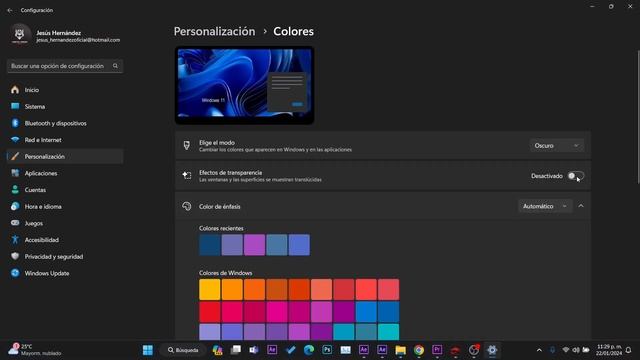The height and width of the screenshot is (360, 640).
Task: Click the Windows 11 theme preview image
Action: (244, 85)
